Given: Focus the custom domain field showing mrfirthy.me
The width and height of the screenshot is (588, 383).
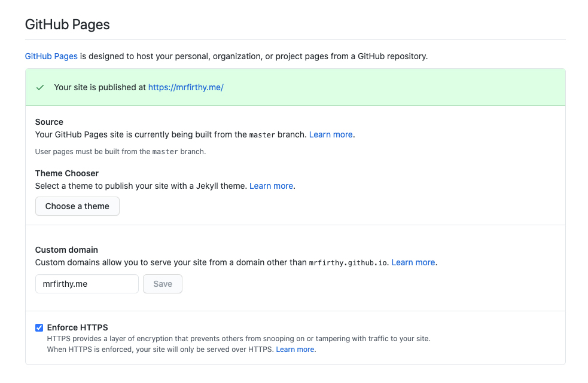Looking at the screenshot, I should (87, 284).
